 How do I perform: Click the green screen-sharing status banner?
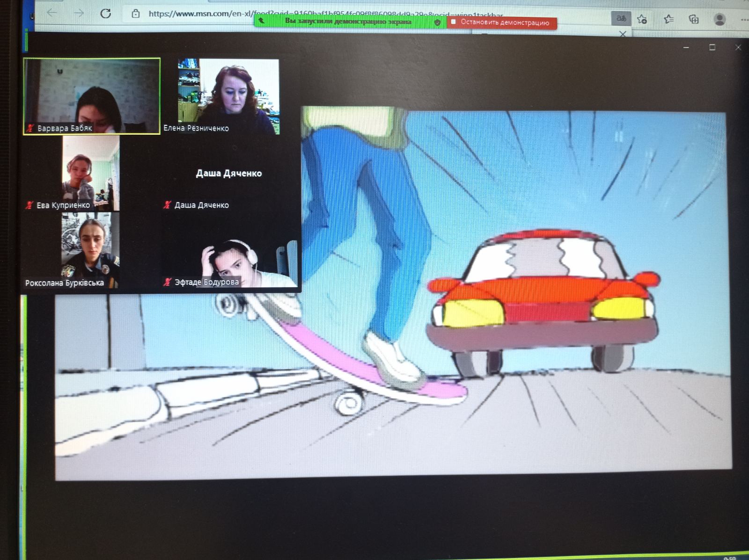click(x=347, y=22)
